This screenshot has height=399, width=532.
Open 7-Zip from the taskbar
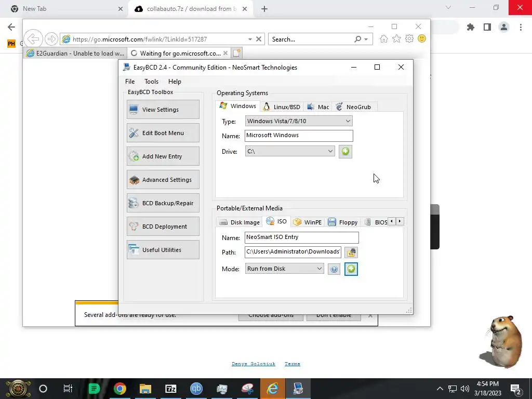(170, 389)
